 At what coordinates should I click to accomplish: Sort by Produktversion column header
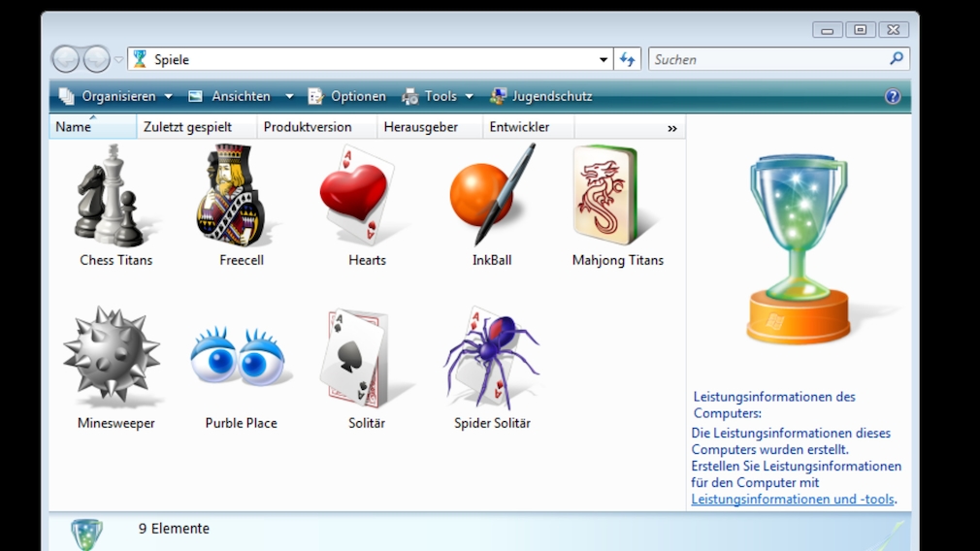(x=316, y=127)
